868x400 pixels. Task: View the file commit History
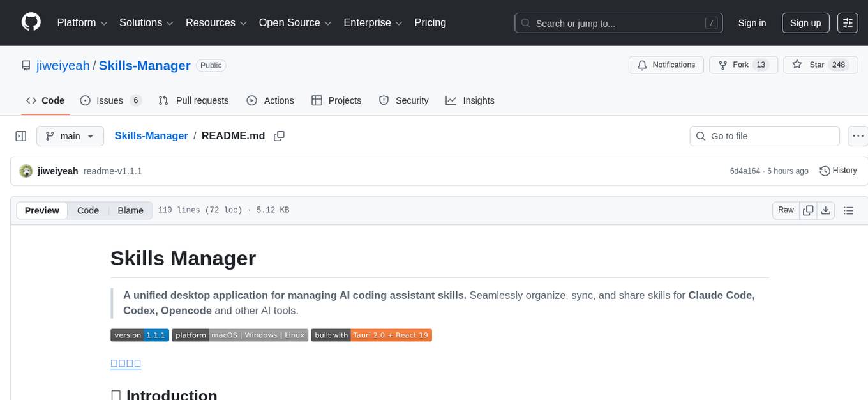(x=838, y=171)
